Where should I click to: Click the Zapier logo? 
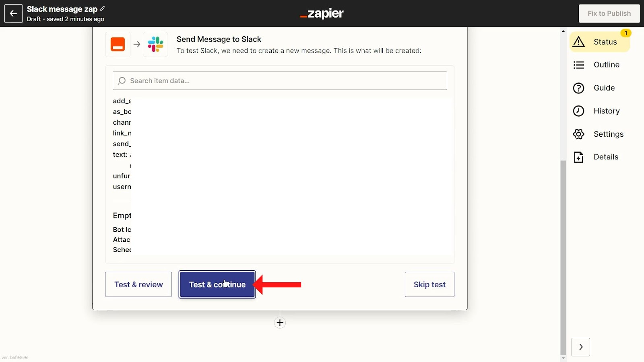pyautogui.click(x=322, y=14)
